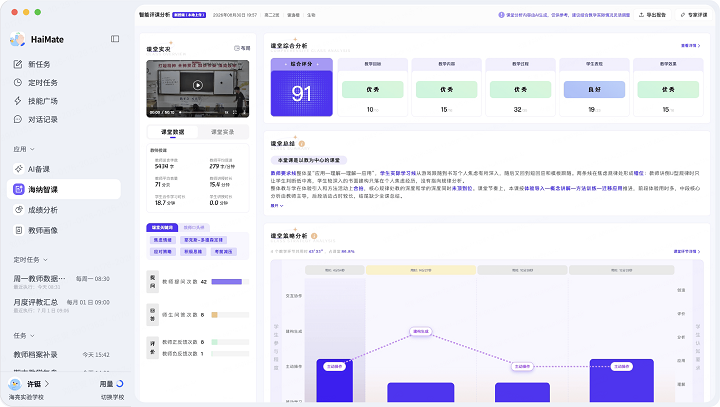Select the 课堂数据 tab
Viewport: 720px width, 407px height.
click(x=173, y=132)
